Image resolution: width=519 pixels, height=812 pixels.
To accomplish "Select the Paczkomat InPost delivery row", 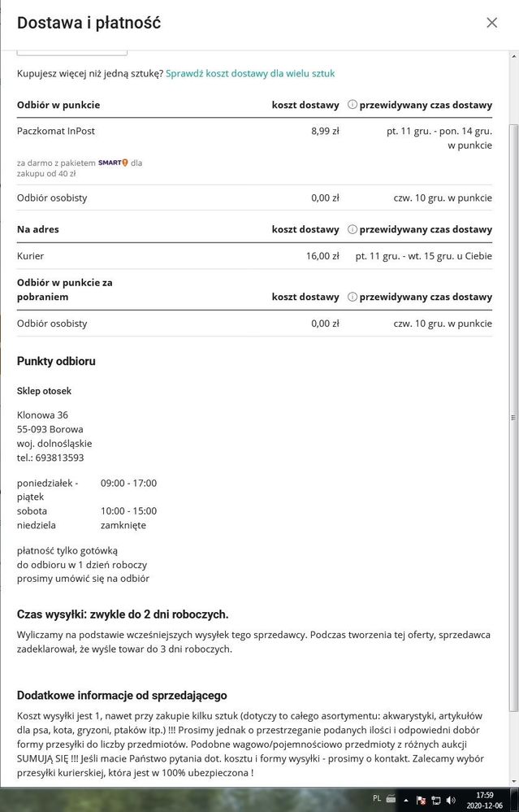I will tap(56, 130).
